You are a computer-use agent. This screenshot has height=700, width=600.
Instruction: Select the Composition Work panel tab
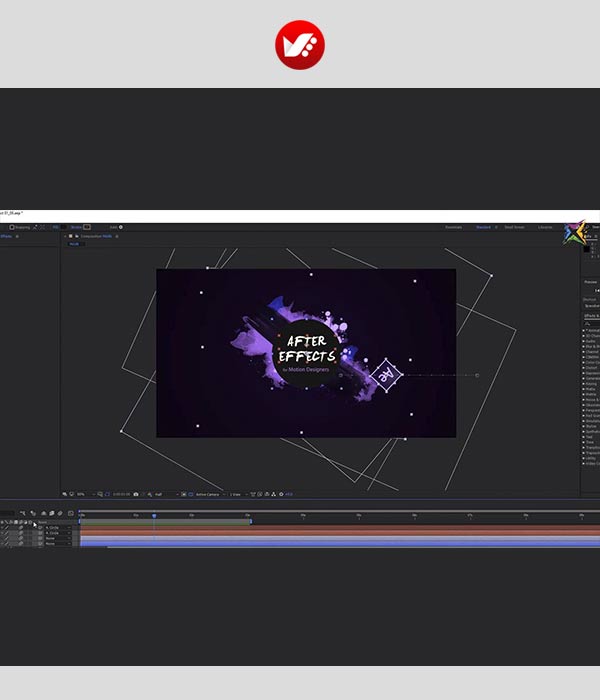(96, 236)
